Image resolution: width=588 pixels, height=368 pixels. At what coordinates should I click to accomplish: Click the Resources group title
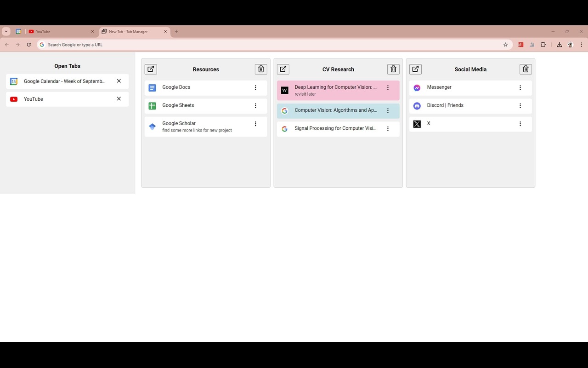[206, 69]
